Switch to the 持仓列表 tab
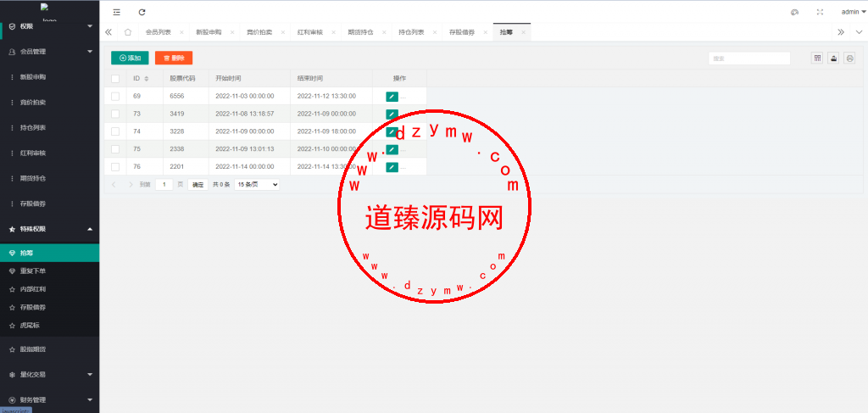The image size is (868, 413). coord(411,32)
